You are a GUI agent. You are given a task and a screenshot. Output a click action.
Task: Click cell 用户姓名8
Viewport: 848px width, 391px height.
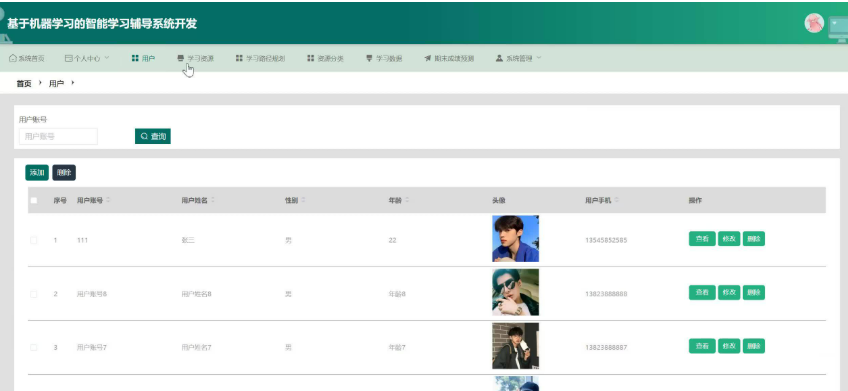pos(196,294)
